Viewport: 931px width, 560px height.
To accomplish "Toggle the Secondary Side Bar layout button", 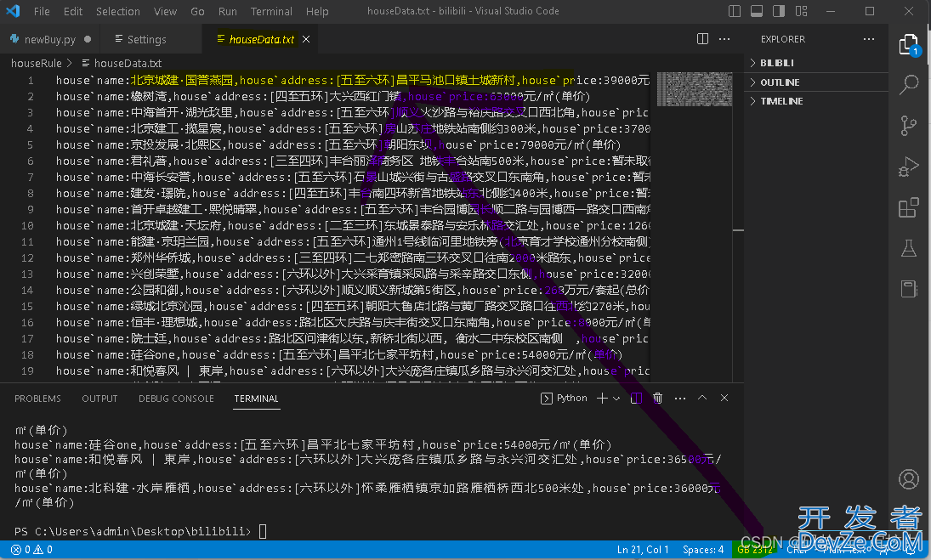I will point(779,11).
